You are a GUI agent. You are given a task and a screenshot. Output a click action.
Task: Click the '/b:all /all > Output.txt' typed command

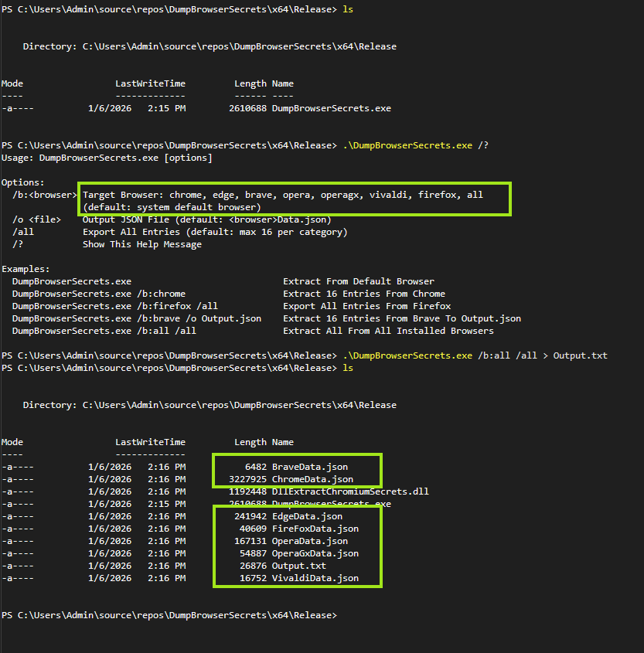pos(475,355)
